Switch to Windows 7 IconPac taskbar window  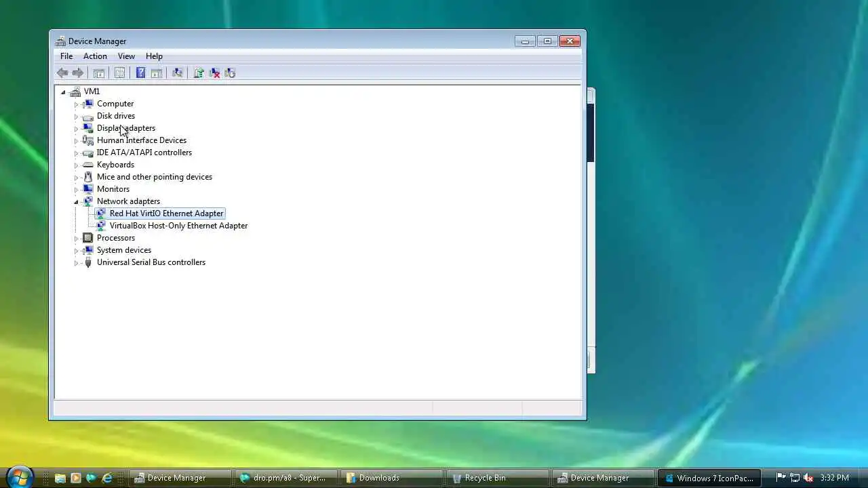tap(709, 478)
